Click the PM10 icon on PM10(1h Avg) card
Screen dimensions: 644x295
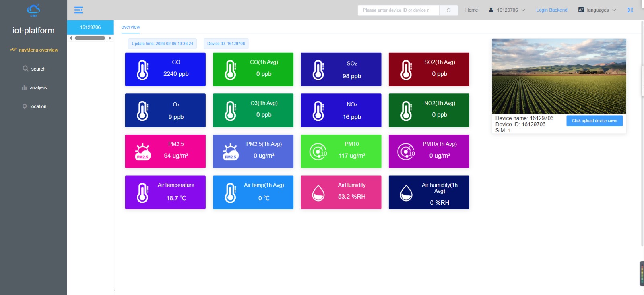[x=406, y=152]
